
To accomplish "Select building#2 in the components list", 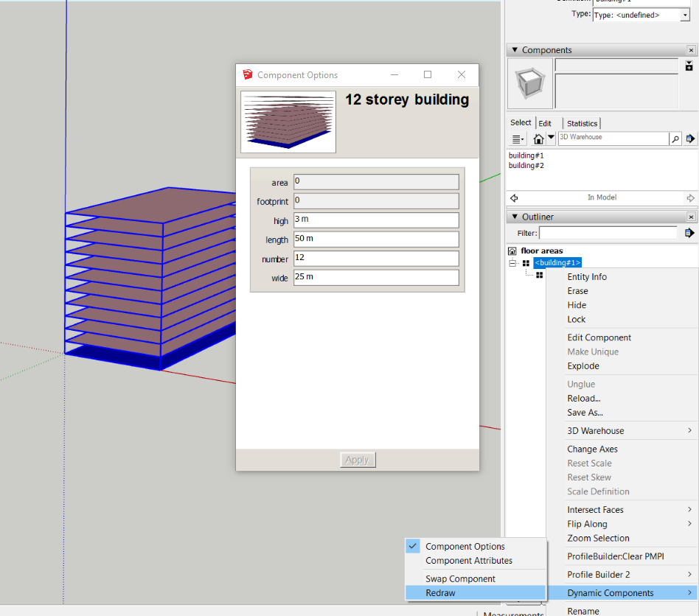I will 526,165.
